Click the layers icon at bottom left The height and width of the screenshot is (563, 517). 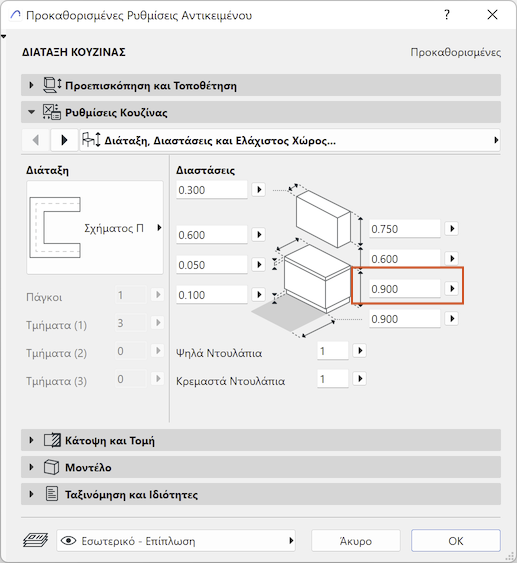pyautogui.click(x=36, y=540)
